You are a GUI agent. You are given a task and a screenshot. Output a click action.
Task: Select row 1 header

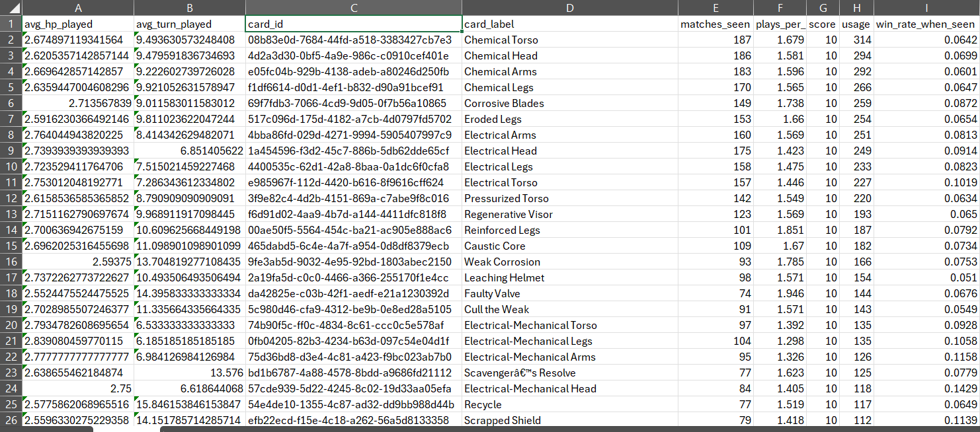click(11, 24)
